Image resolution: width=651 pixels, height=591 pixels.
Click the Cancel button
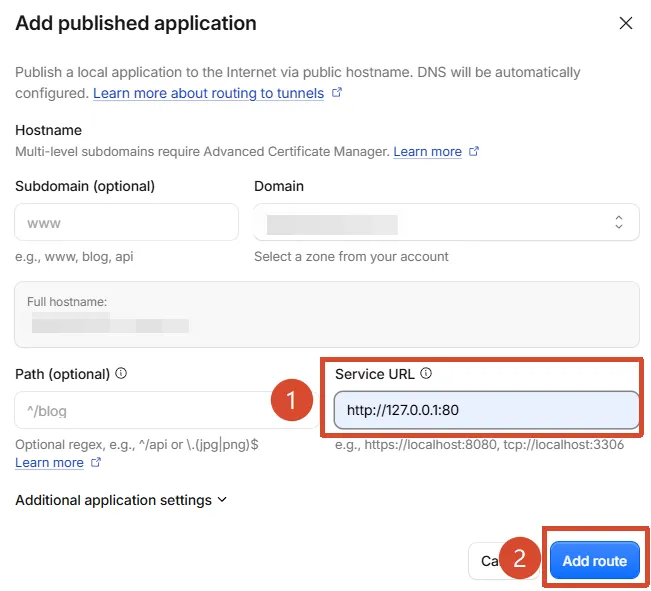[x=490, y=561]
